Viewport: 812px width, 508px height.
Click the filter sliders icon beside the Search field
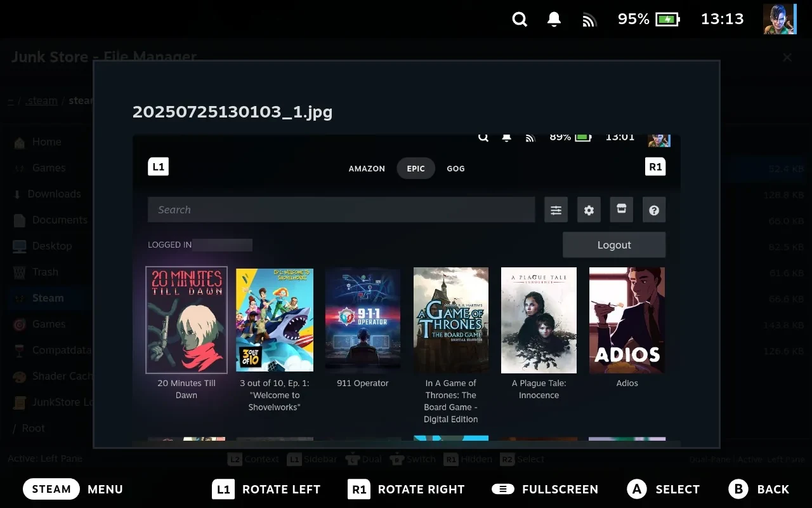click(x=556, y=210)
